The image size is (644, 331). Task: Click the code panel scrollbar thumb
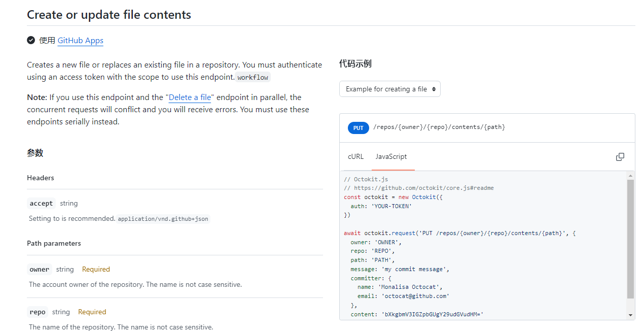[630, 239]
